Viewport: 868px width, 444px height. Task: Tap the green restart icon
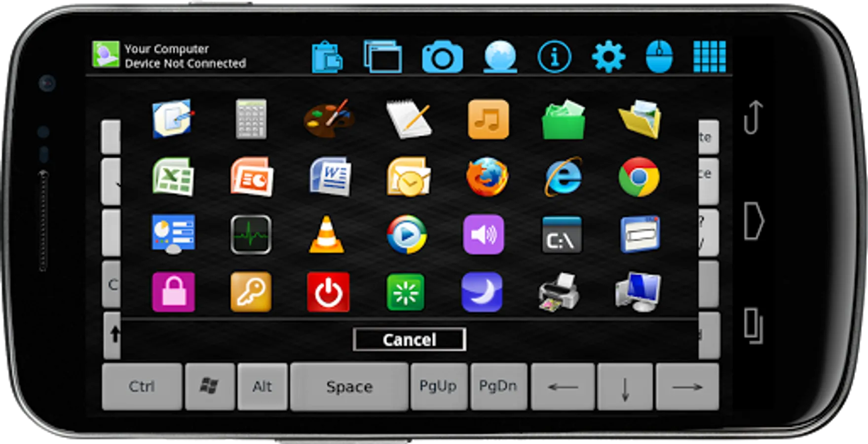click(x=406, y=293)
